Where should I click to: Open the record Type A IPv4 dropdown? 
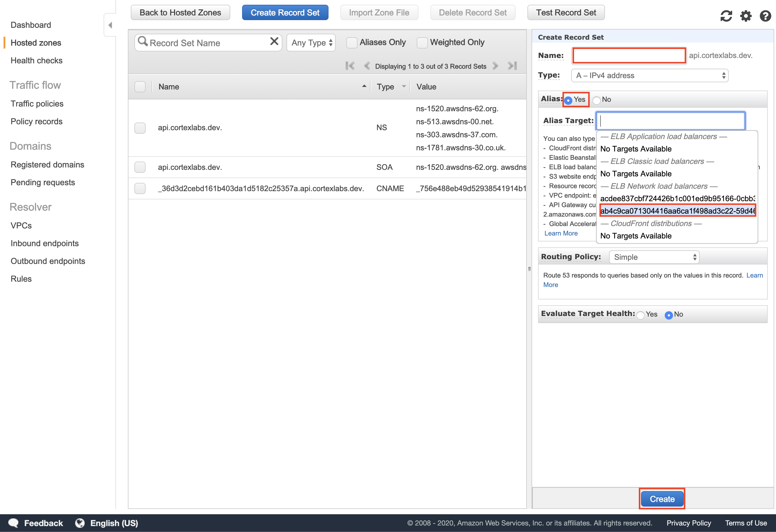pyautogui.click(x=649, y=75)
